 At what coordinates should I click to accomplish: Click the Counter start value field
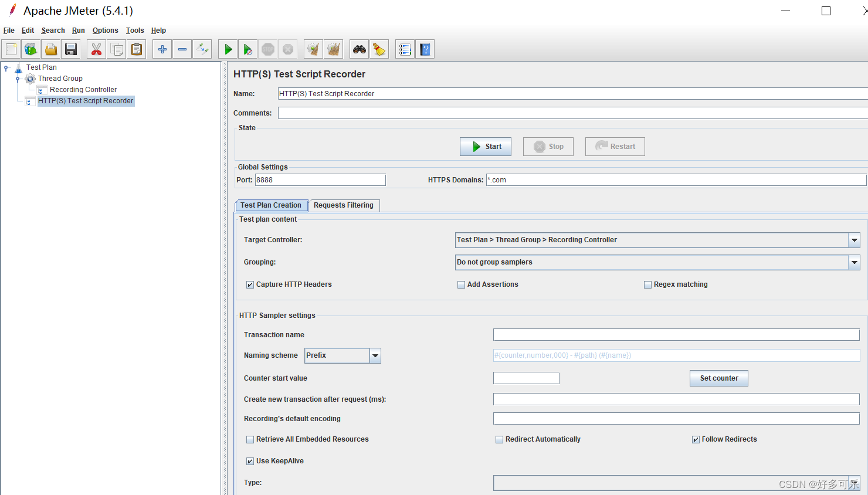[526, 378]
